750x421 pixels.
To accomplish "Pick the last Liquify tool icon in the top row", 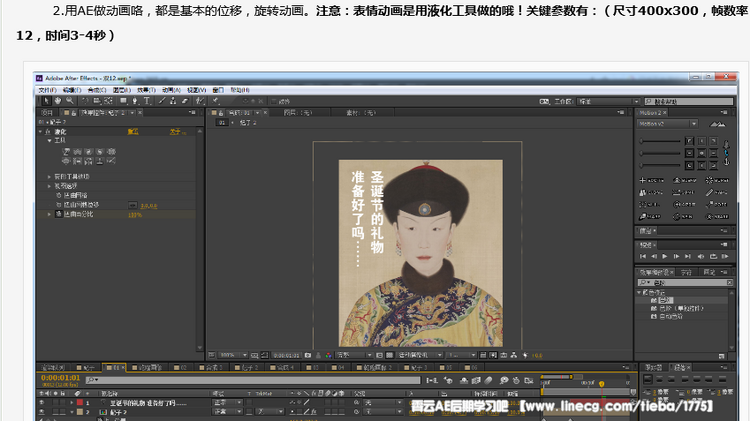I will pos(111,152).
